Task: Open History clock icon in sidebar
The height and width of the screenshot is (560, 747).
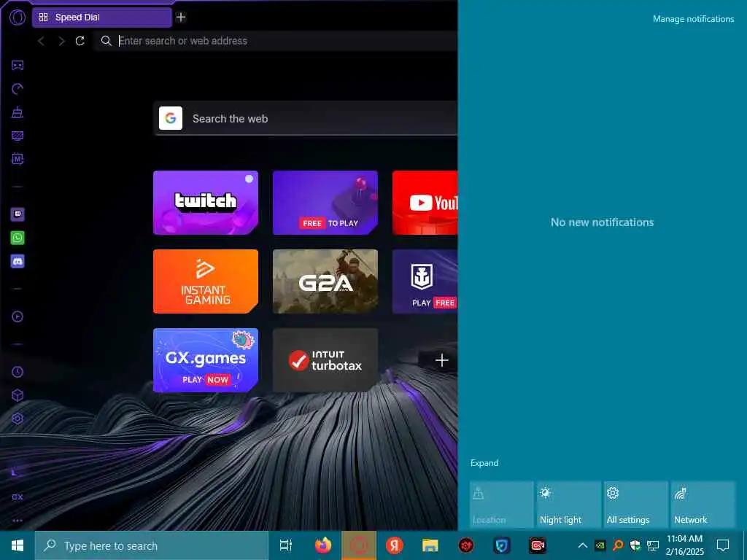Action: tap(18, 372)
